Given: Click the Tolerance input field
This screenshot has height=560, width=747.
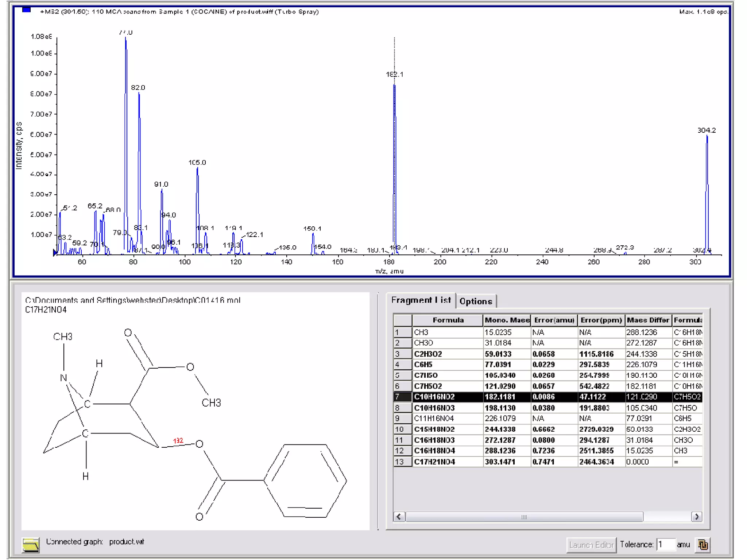Looking at the screenshot, I should 665,544.
